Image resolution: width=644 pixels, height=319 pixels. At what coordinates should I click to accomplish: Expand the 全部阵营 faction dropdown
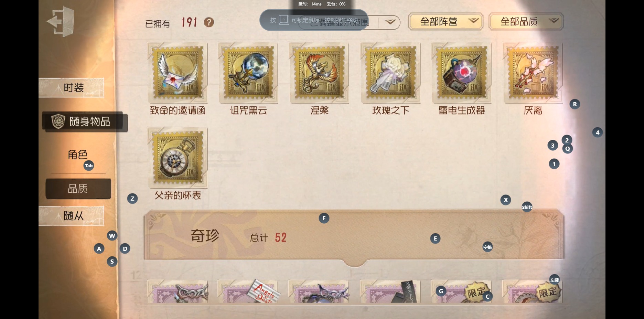446,22
